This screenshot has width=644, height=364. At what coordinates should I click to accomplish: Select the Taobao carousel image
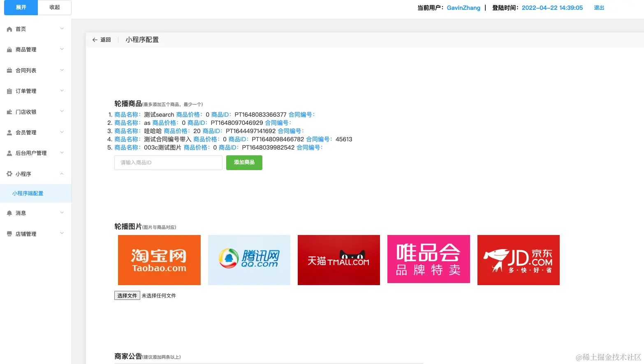coord(159,260)
